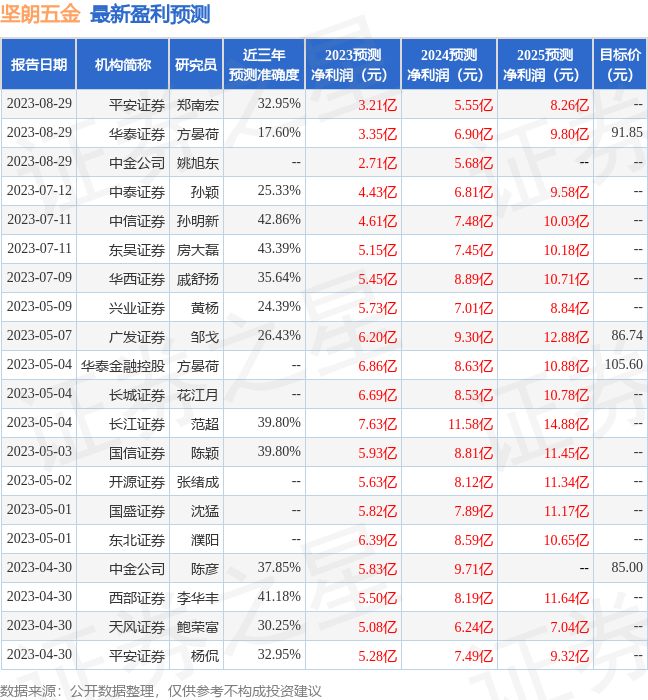Image resolution: width=648 pixels, height=700 pixels.
Task: Click researcher 李华丰
Action: coord(198,598)
